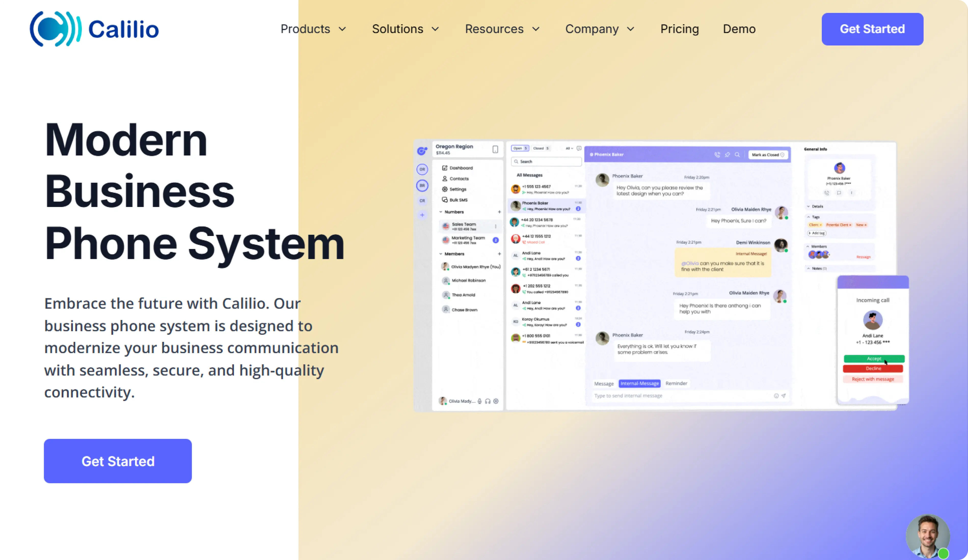Click the emoji icon in the message box

[776, 396]
